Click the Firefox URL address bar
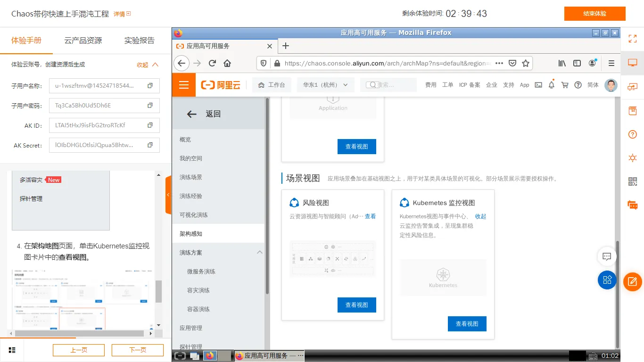This screenshot has height=362, width=644. coord(387,63)
